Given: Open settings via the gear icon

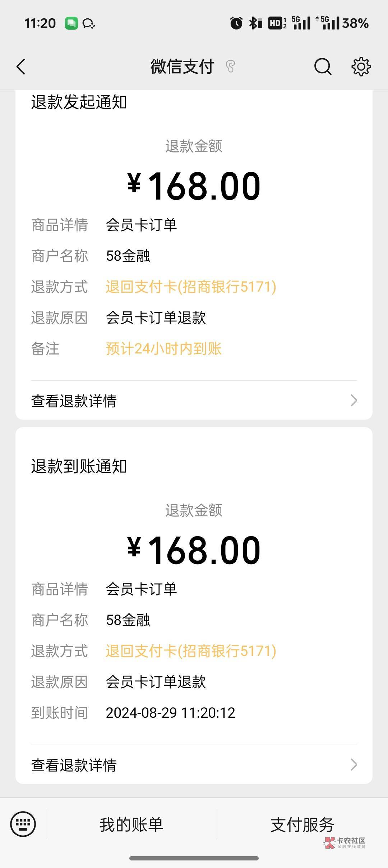Looking at the screenshot, I should pos(361,67).
